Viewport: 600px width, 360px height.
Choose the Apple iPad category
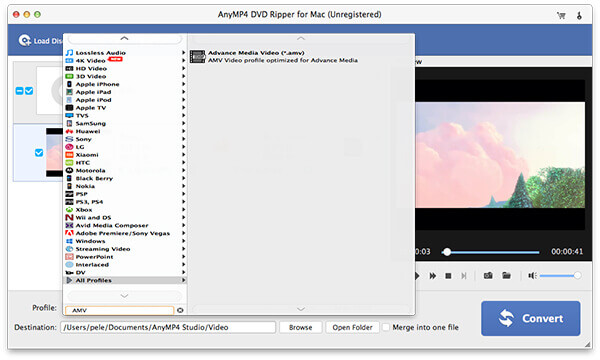pos(125,92)
